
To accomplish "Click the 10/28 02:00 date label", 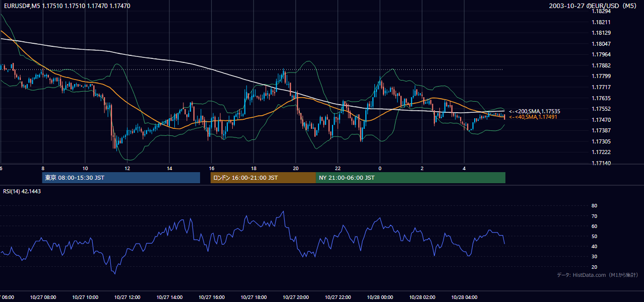I will [422, 297].
